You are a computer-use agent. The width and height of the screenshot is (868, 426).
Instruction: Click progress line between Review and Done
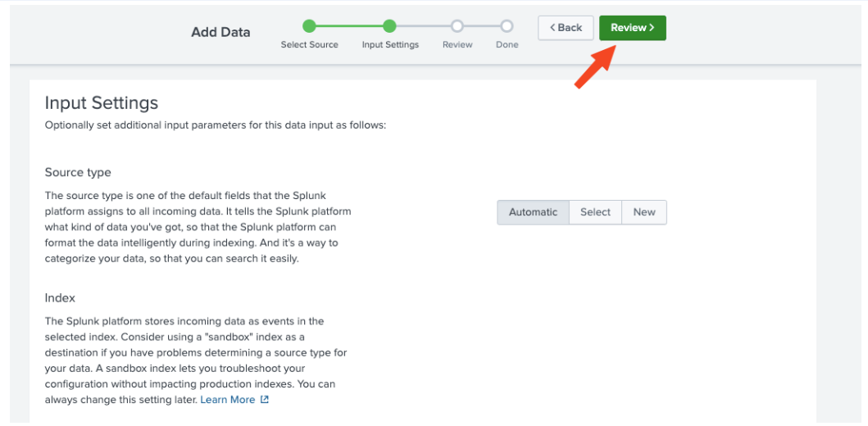[x=482, y=26]
